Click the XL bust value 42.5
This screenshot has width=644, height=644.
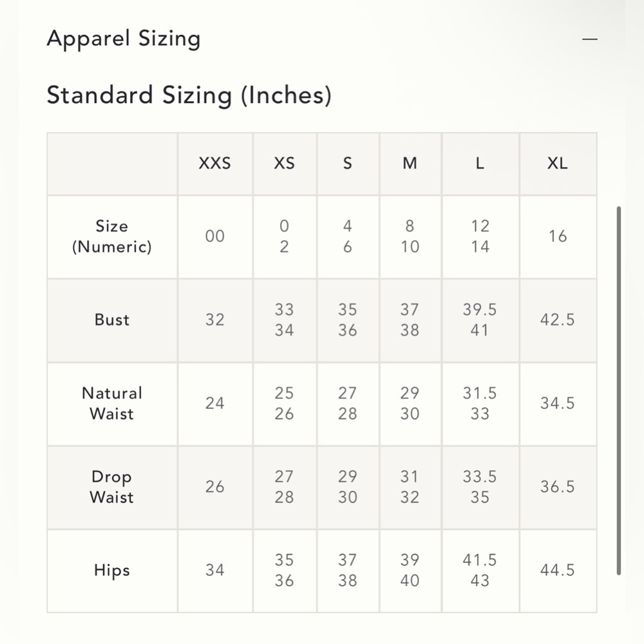(557, 320)
